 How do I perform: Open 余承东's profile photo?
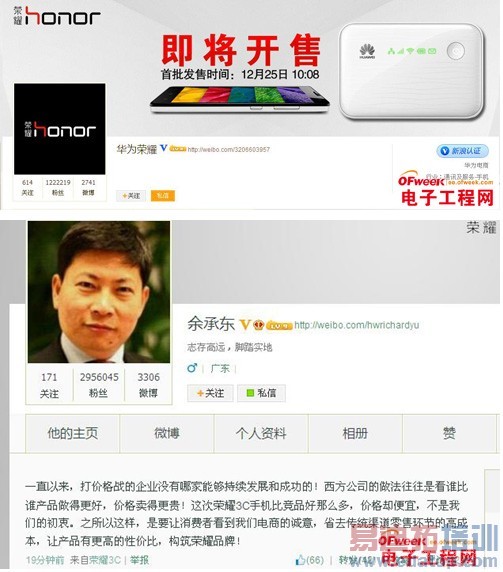click(99, 292)
